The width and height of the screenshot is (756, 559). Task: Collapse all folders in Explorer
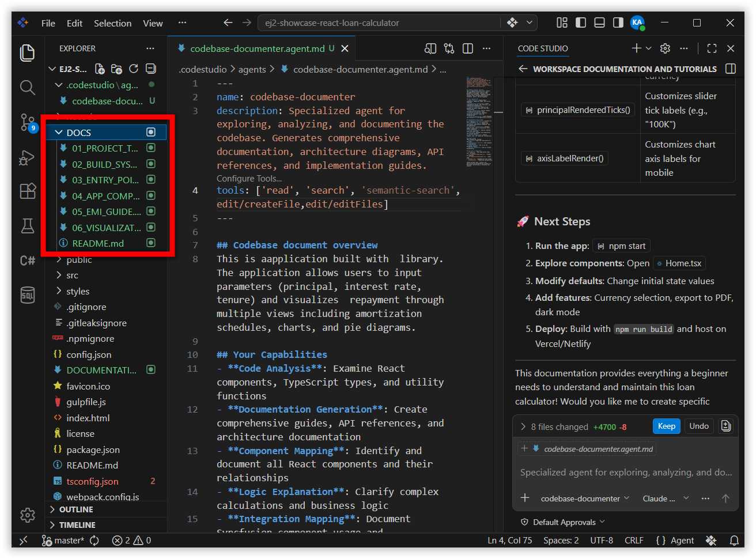pos(151,69)
